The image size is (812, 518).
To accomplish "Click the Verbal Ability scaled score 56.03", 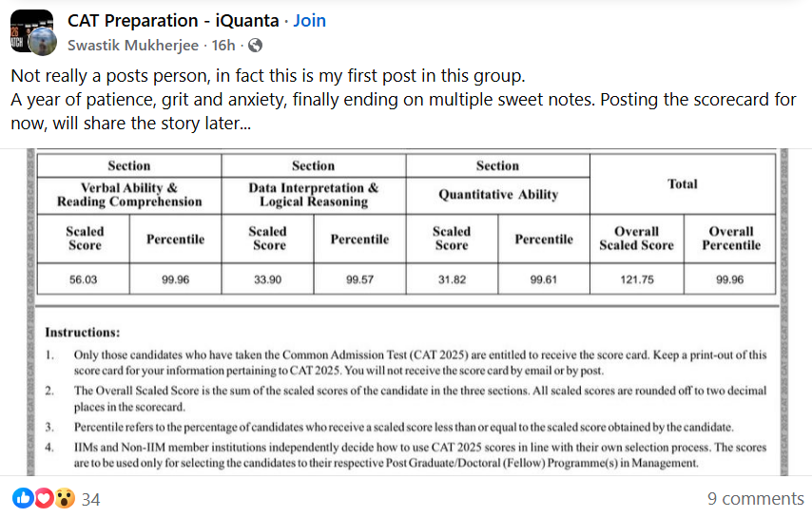I will point(84,280).
